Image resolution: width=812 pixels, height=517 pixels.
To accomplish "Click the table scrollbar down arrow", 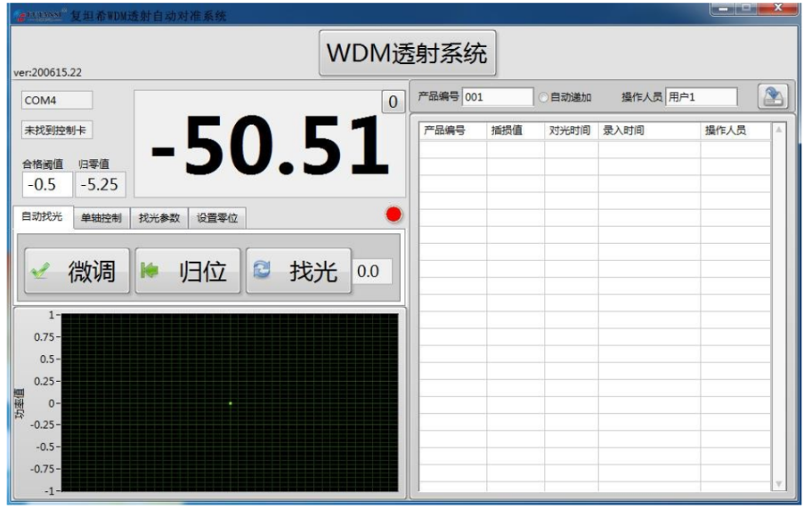I will (779, 484).
